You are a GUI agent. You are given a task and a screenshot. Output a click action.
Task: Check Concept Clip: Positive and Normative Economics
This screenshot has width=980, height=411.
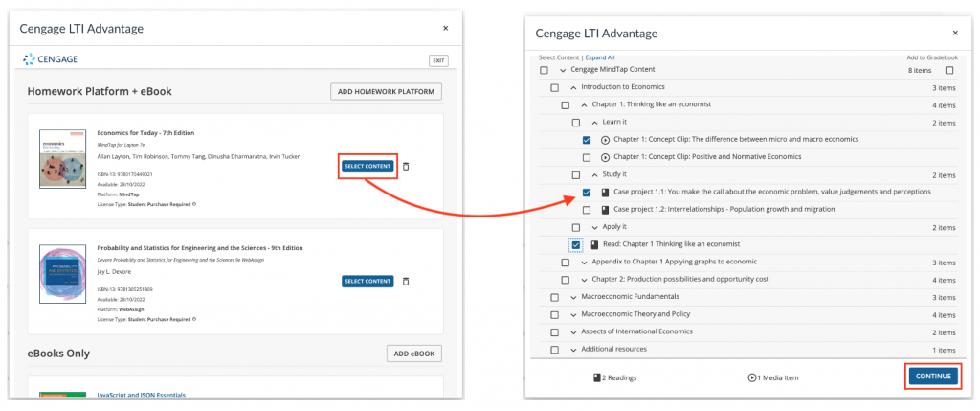(x=587, y=158)
